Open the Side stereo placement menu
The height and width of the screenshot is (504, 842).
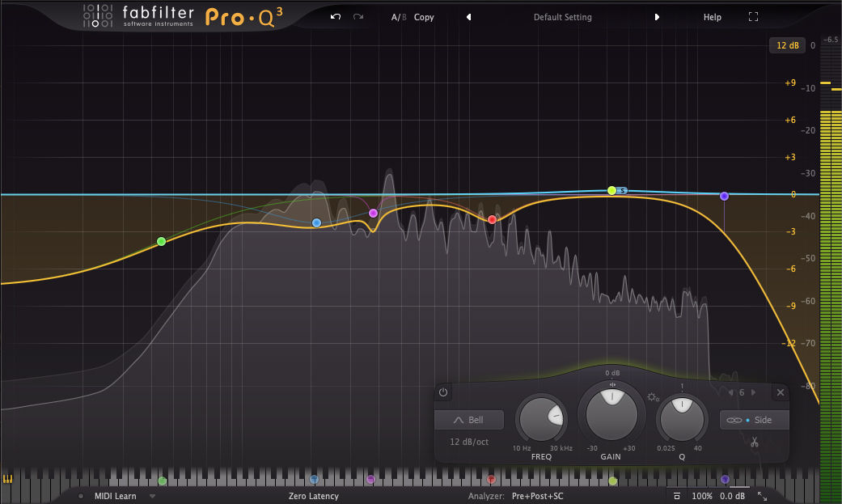(x=754, y=420)
